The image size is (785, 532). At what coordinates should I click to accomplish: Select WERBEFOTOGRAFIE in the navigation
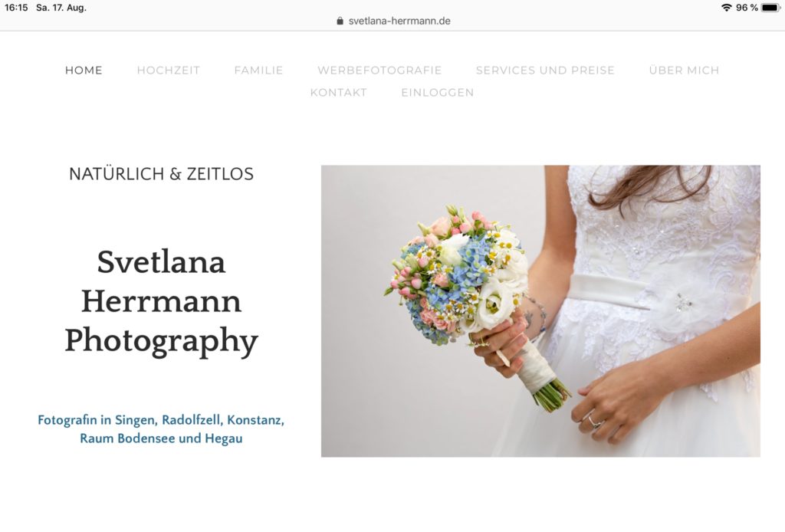pyautogui.click(x=379, y=70)
